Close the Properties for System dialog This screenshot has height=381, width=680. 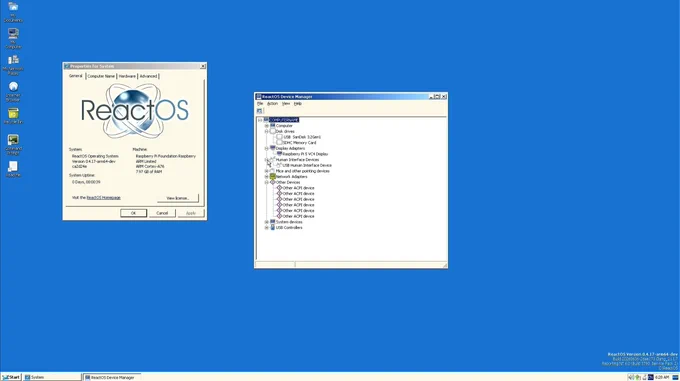[203, 66]
